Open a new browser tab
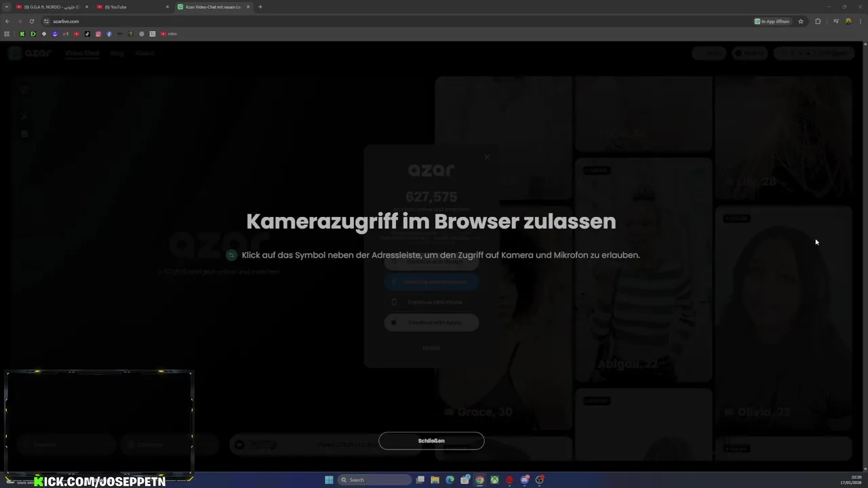 point(260,7)
